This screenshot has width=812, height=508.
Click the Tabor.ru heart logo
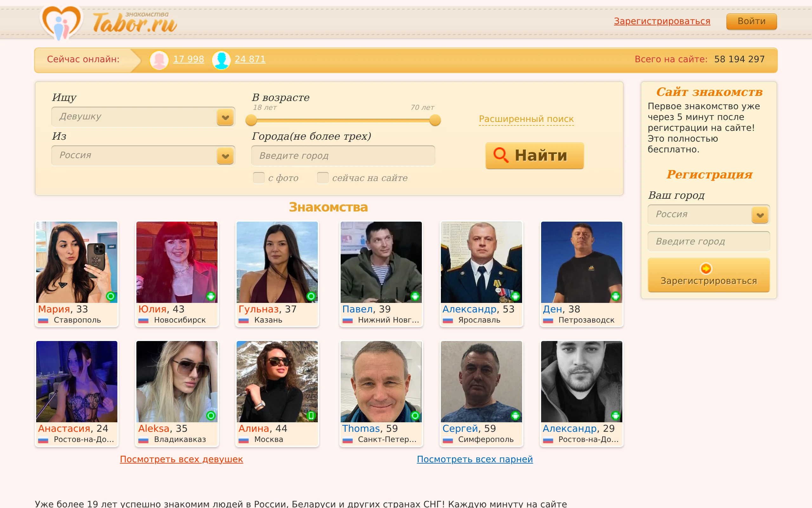pyautogui.click(x=62, y=23)
